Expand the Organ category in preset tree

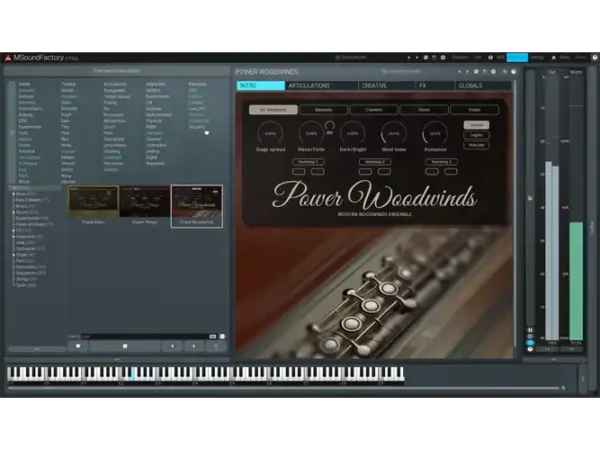pyautogui.click(x=14, y=255)
